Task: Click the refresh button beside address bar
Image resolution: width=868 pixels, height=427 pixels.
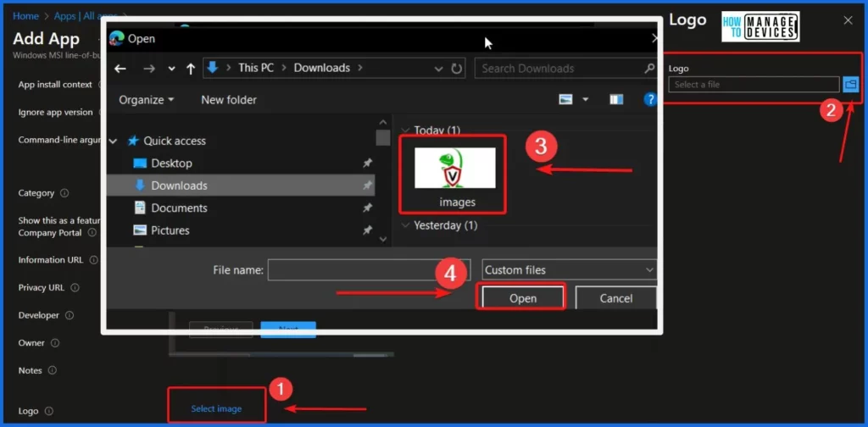Action: (457, 69)
